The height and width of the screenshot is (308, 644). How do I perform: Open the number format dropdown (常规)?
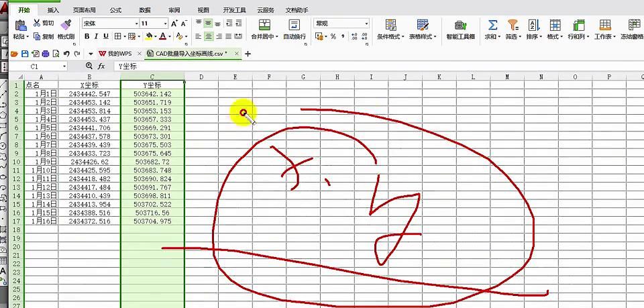pos(366,23)
